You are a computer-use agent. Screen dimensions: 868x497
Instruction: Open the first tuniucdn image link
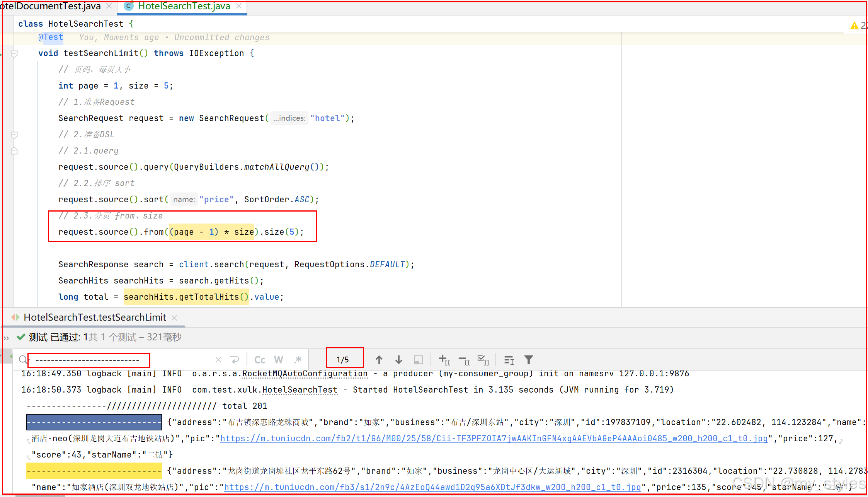click(494, 439)
